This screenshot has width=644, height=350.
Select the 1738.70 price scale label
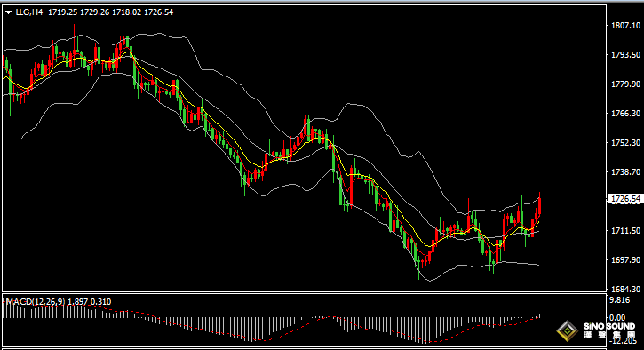point(626,172)
